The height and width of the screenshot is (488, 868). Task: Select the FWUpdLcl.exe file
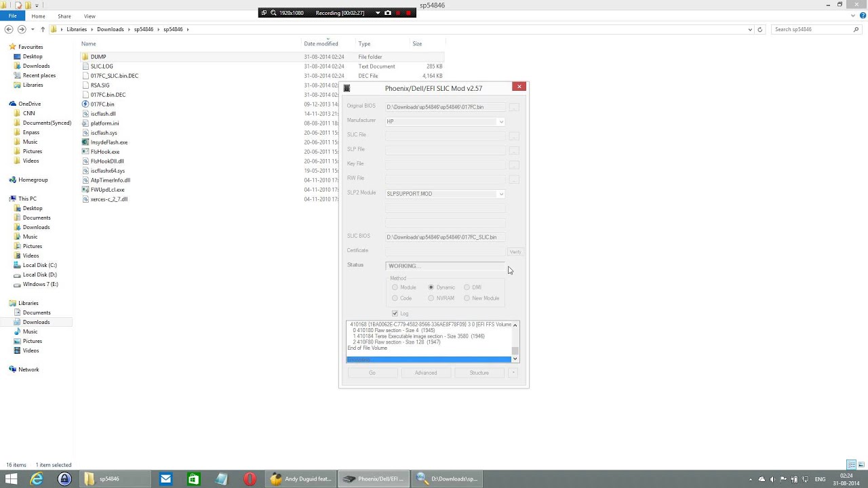107,190
